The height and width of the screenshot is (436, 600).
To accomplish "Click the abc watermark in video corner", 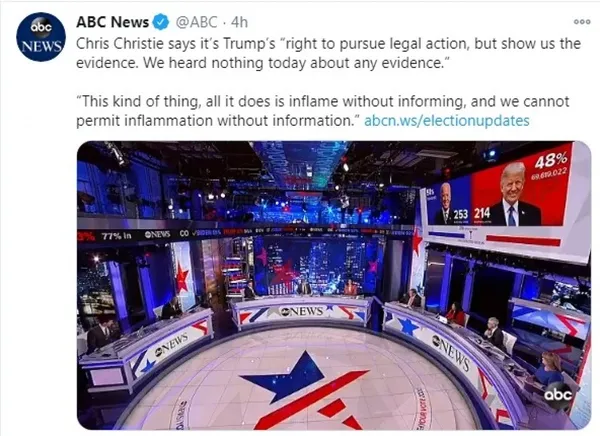I will [x=558, y=394].
